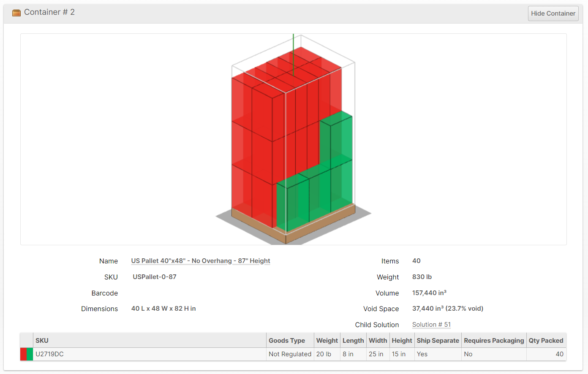Screen dimensions: 588x374
Task: Click the container box icon in header
Action: (16, 13)
